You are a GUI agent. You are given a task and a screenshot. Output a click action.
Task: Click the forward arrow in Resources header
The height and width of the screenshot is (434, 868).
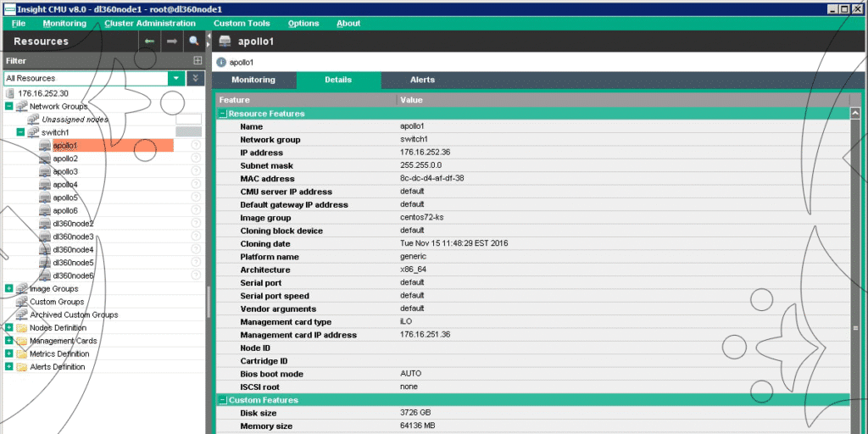pos(172,41)
